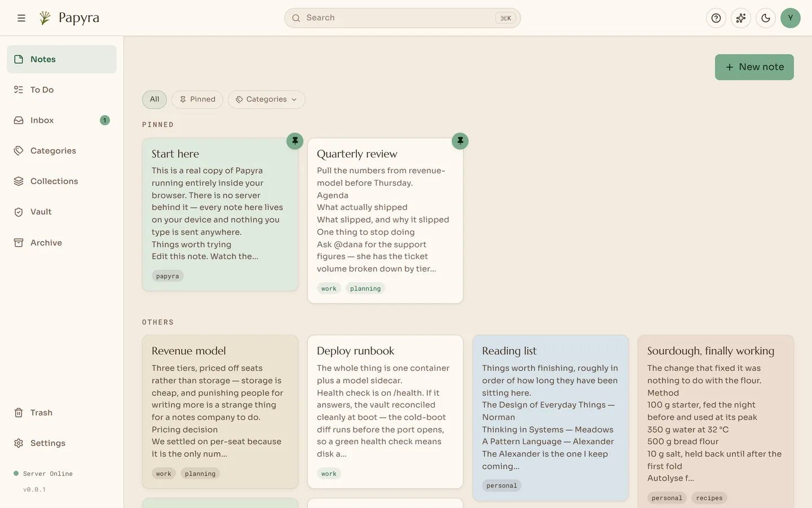Image resolution: width=812 pixels, height=508 pixels.
Task: Click the Inbox tray icon
Action: 19,120
